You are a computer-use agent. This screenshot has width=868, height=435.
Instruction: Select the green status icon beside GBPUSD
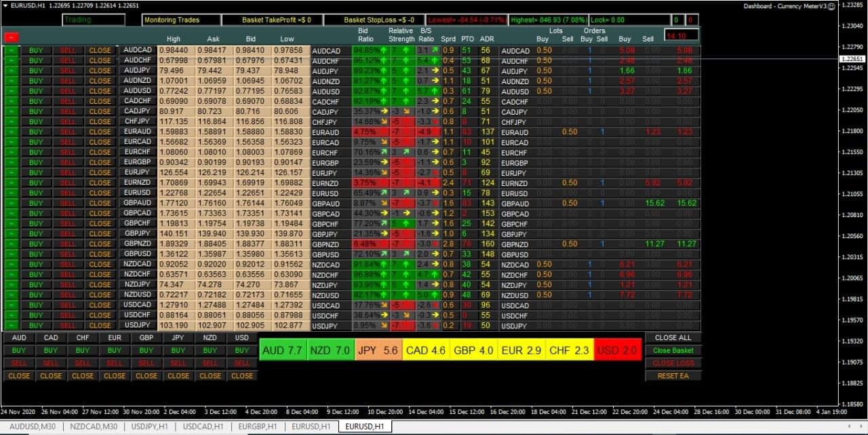point(12,254)
